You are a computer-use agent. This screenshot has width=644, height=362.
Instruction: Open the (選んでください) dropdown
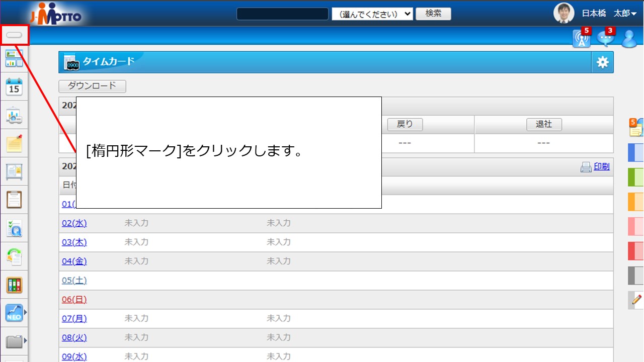point(372,14)
